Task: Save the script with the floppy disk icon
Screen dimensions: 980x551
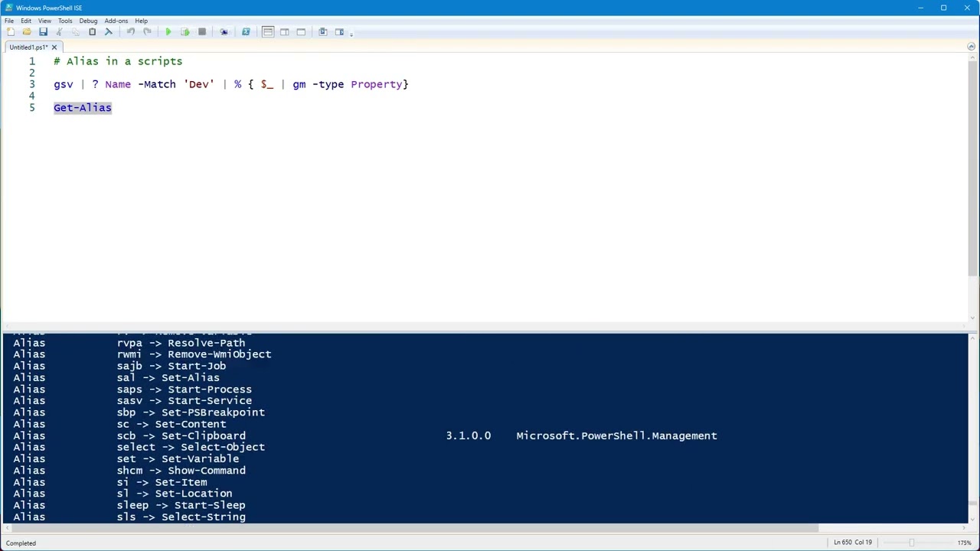Action: pos(43,32)
